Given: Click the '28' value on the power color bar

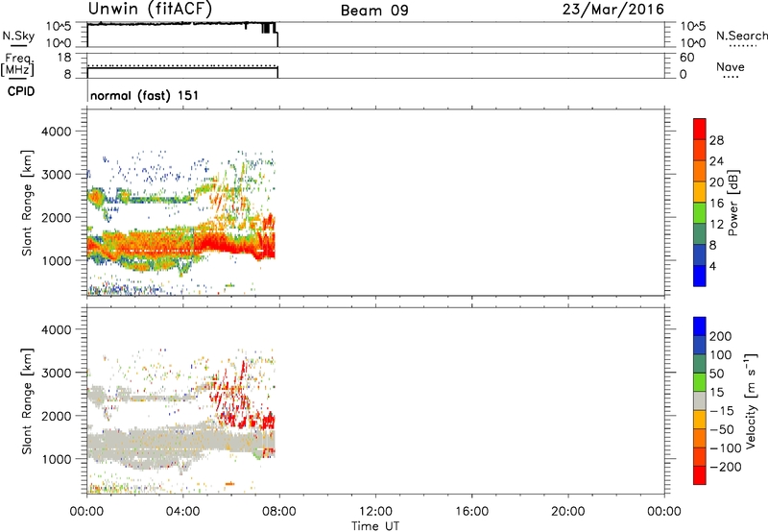Looking at the screenshot, I should (716, 140).
